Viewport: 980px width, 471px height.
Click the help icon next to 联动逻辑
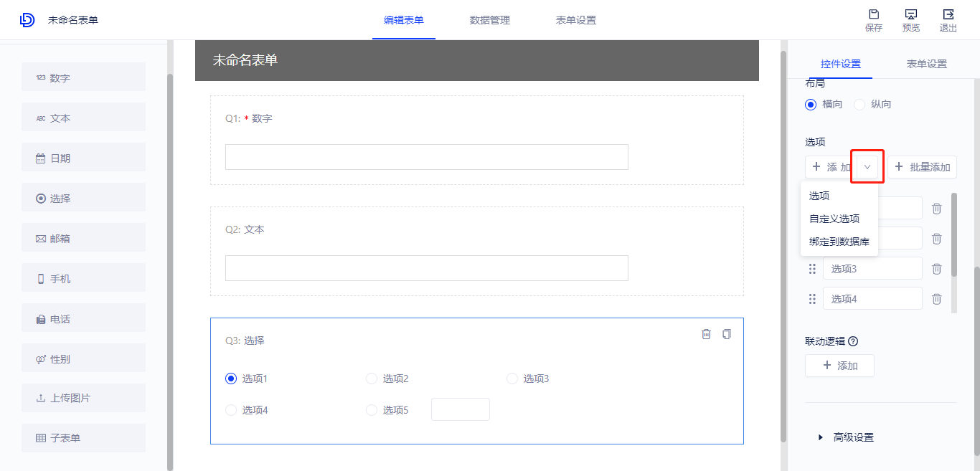853,342
